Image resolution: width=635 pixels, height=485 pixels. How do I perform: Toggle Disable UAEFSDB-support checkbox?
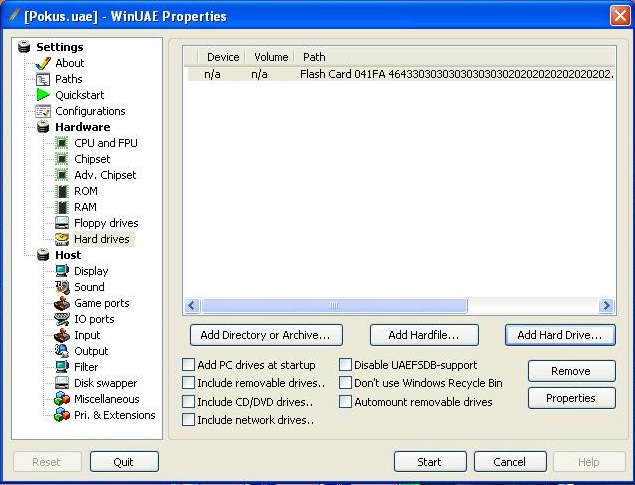tap(346, 365)
